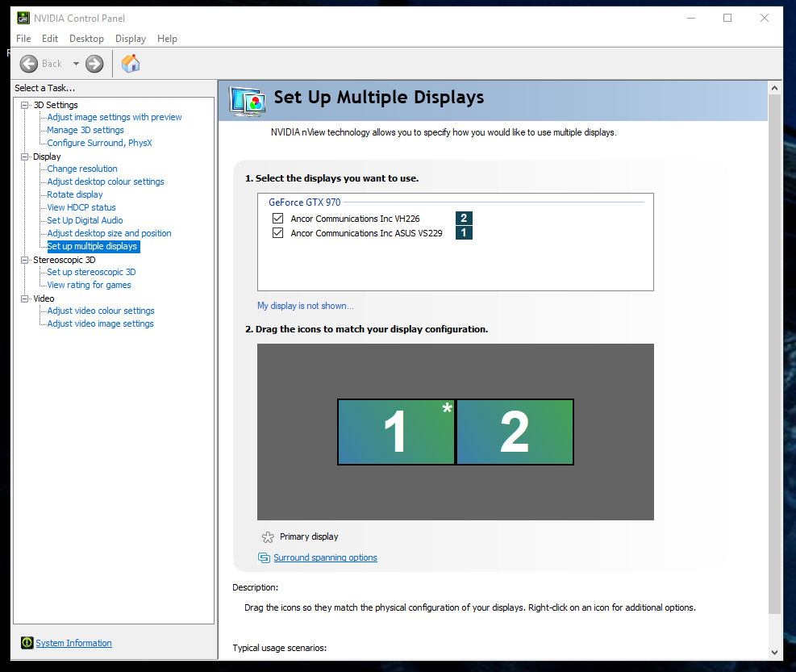The image size is (796, 672).
Task: Click the Set Up Multiple Displays header icon
Action: click(248, 101)
